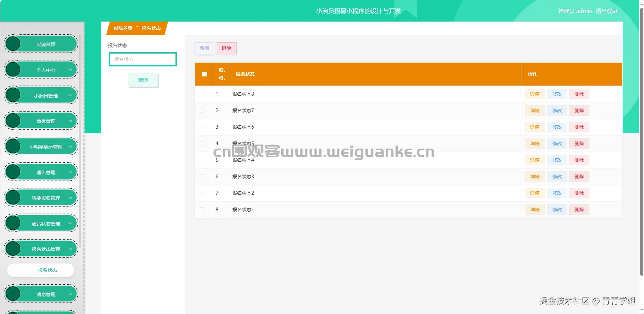Click 退出登录 to log out

coord(607,11)
